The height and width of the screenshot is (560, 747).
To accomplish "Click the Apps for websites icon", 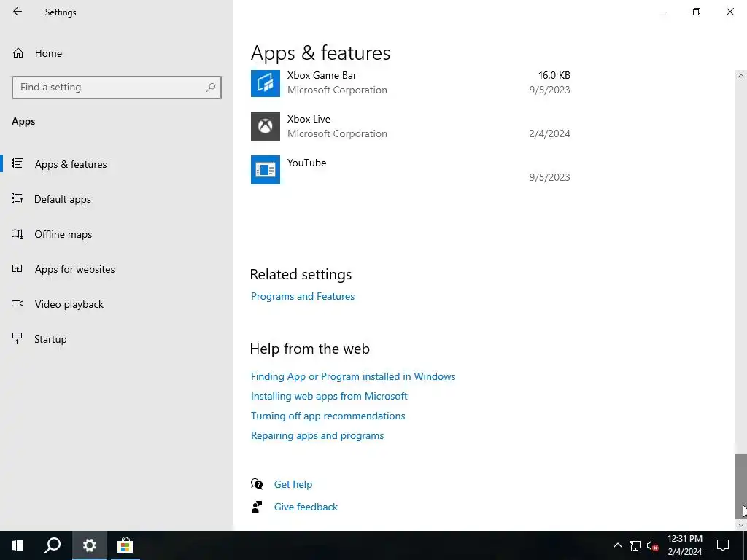I will pyautogui.click(x=18, y=268).
